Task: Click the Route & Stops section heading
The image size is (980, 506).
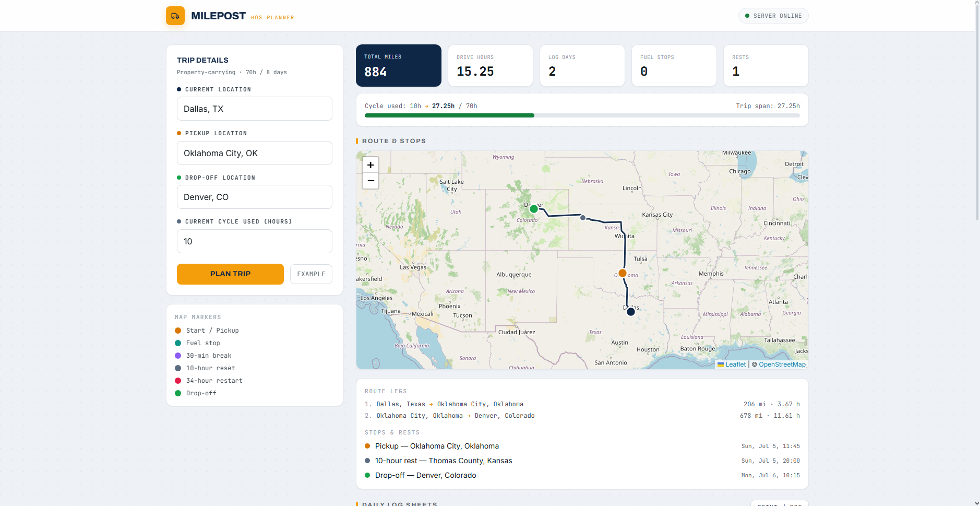Action: (x=394, y=141)
